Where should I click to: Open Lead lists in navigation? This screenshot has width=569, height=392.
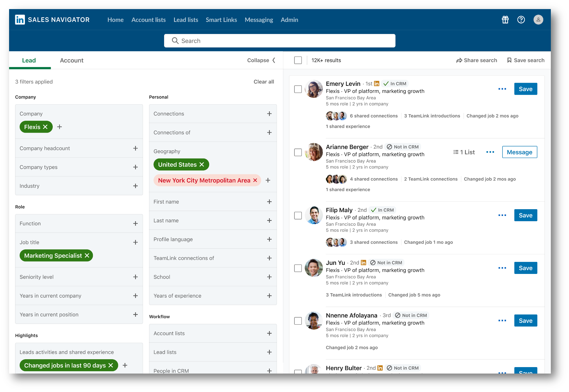point(186,20)
